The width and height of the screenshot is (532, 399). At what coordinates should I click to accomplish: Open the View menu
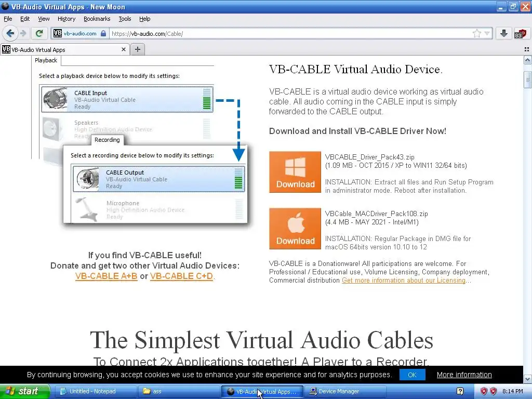[x=44, y=19]
